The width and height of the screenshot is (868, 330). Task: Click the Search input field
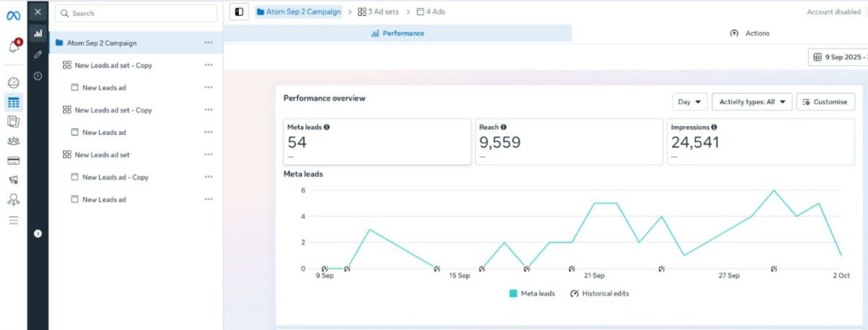(136, 13)
